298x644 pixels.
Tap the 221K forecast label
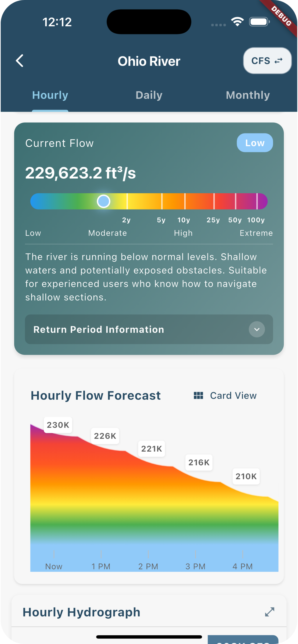(x=151, y=449)
